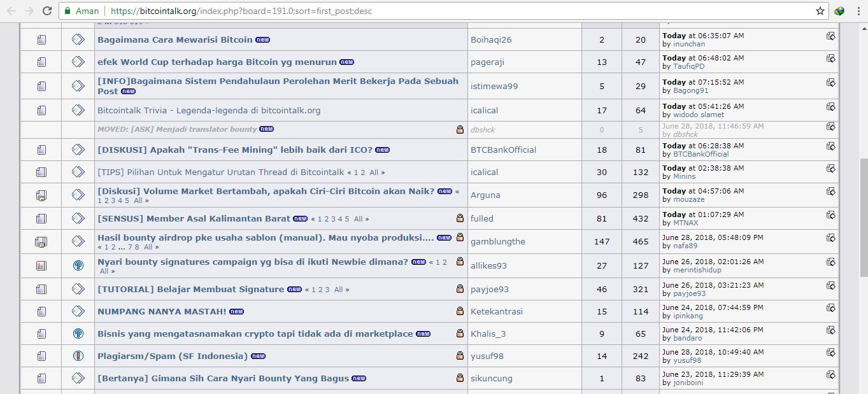Click the reply count 147 in gamblungthe row
Screen dimensions: 868x394
pos(602,241)
